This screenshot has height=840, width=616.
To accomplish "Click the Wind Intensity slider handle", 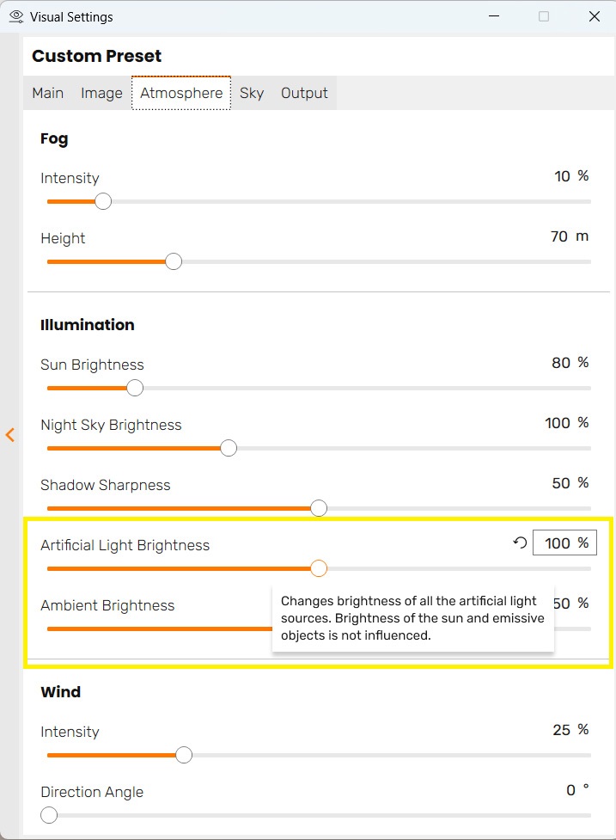I will click(184, 755).
